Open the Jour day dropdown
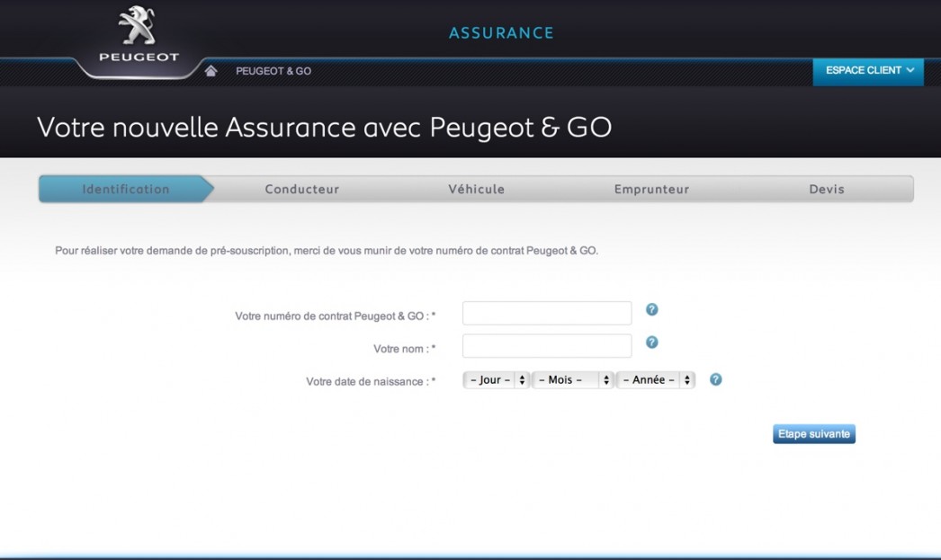The height and width of the screenshot is (560, 941). (x=496, y=379)
